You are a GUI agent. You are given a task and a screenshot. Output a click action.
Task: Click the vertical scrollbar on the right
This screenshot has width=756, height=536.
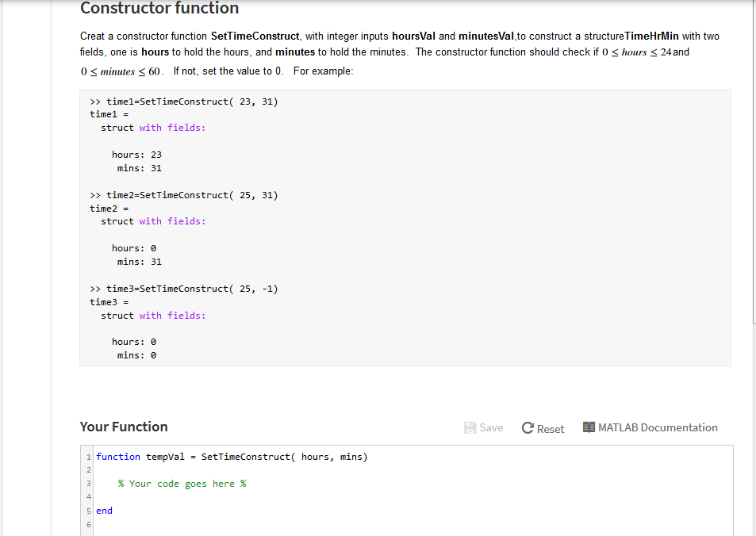(752, 159)
